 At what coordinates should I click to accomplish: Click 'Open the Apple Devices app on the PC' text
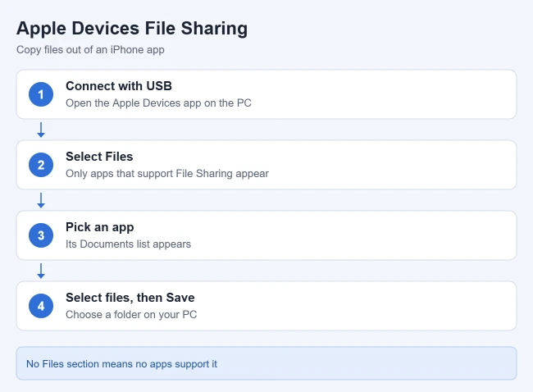coord(158,103)
